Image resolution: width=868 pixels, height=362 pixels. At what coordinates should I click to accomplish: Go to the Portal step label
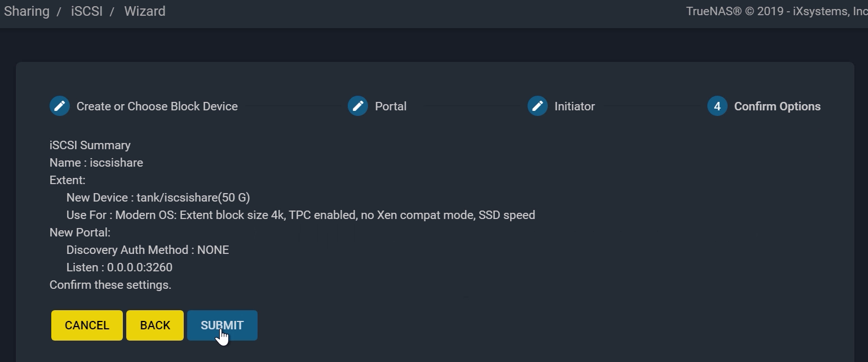pos(391,106)
